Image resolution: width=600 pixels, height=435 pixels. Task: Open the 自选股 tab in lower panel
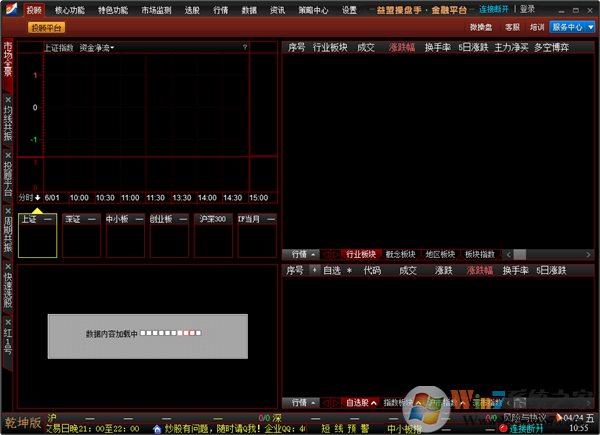pyautogui.click(x=360, y=402)
